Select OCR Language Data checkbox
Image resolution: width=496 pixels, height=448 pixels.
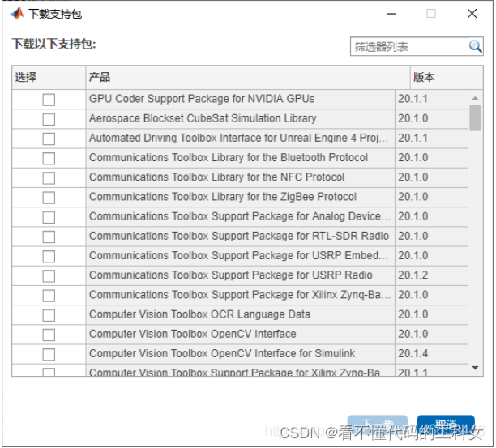point(49,315)
